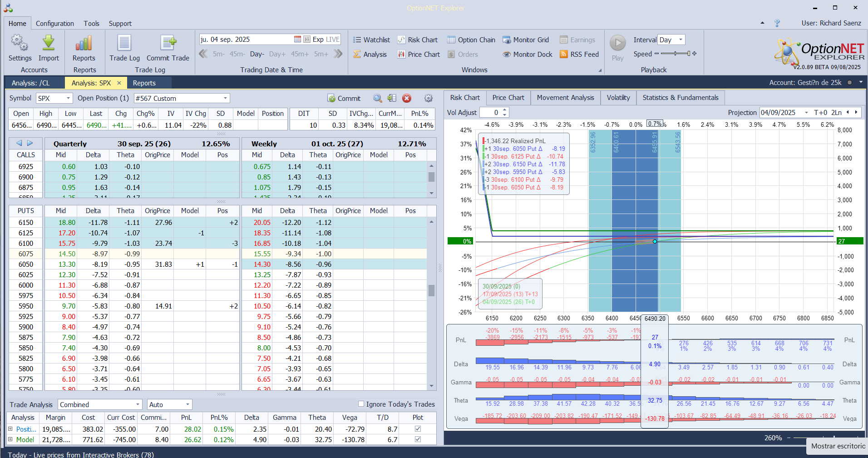Click the 2Ln projection lines button
The width and height of the screenshot is (868, 458).
click(836, 113)
